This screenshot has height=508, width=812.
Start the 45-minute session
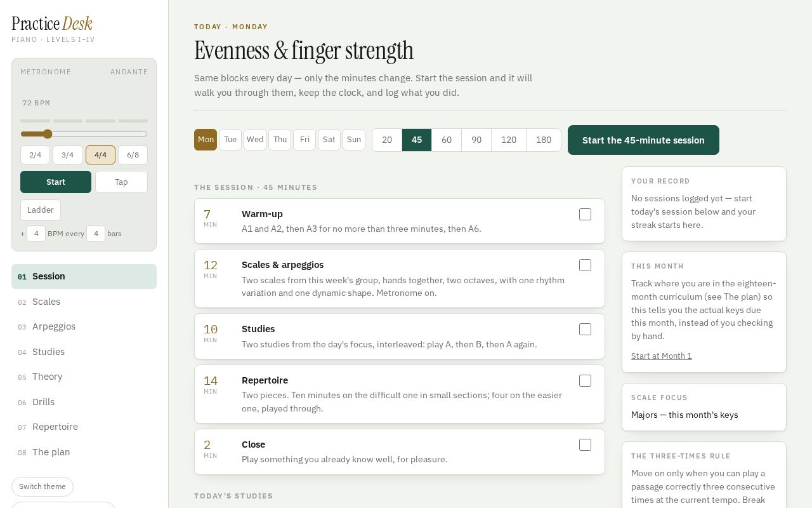(x=643, y=140)
